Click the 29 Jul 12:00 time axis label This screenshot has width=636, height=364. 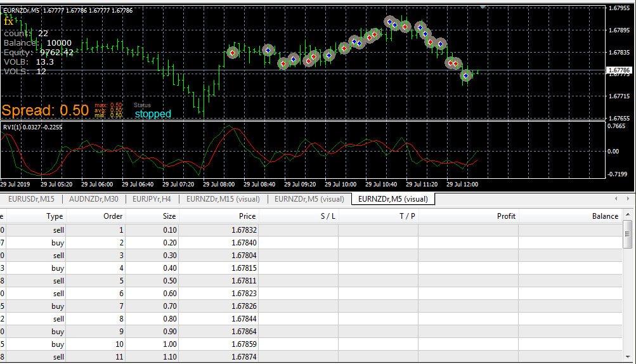click(462, 185)
